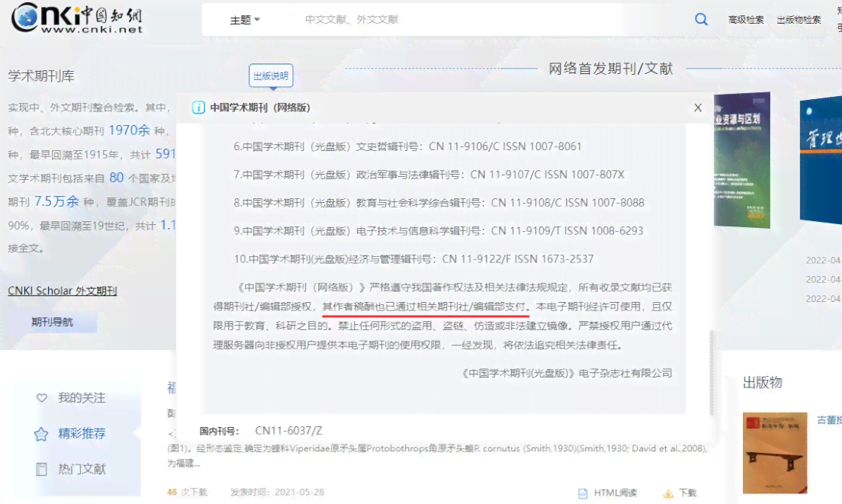Click the heart icon beside 我的关注
The image size is (842, 504).
tap(41, 398)
